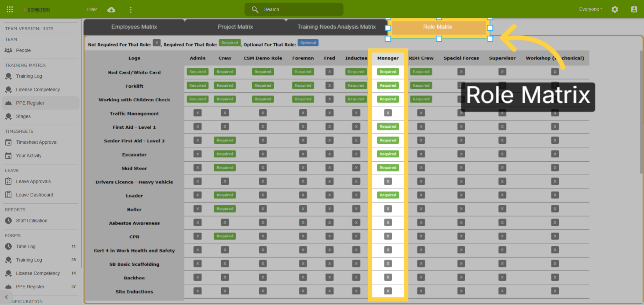Click the cloud download icon

(111, 10)
